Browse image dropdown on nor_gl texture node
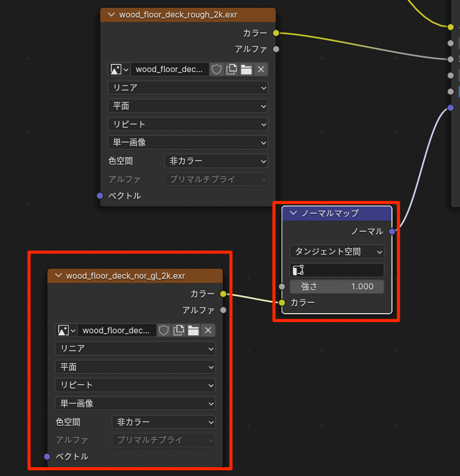 tap(66, 330)
